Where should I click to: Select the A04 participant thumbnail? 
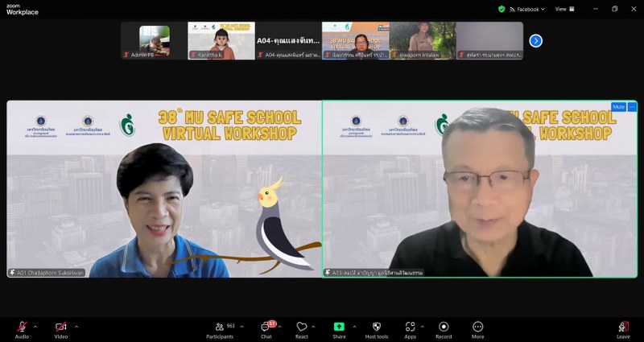click(288, 41)
